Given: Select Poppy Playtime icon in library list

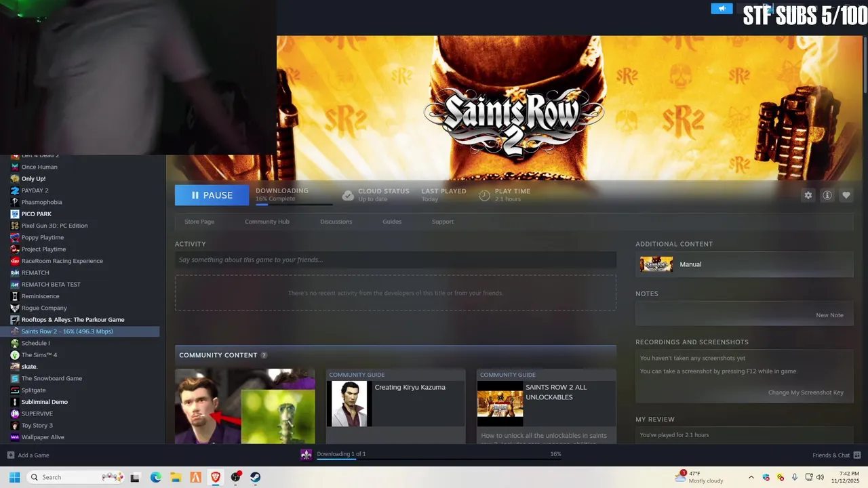Looking at the screenshot, I should [x=15, y=237].
